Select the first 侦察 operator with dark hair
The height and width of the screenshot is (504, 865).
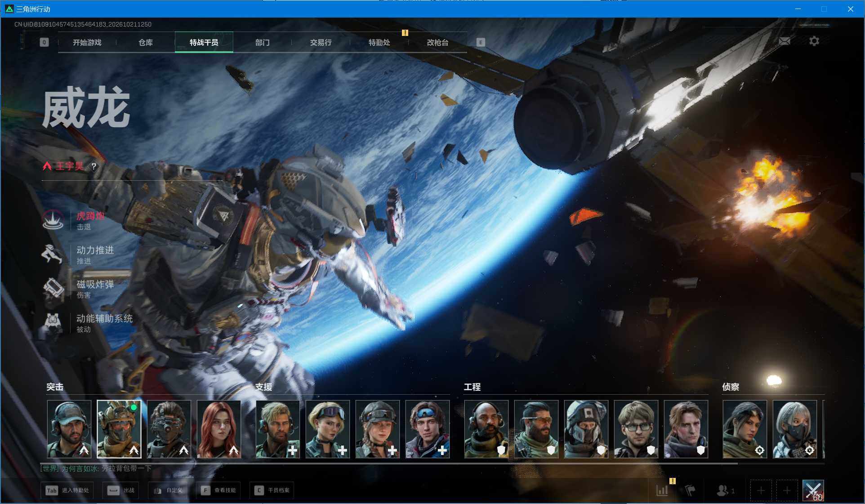pos(745,429)
